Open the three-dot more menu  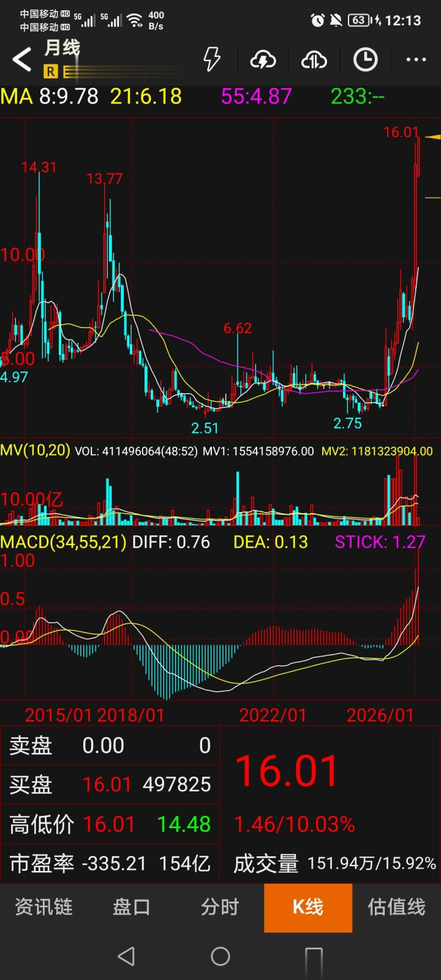point(417,59)
